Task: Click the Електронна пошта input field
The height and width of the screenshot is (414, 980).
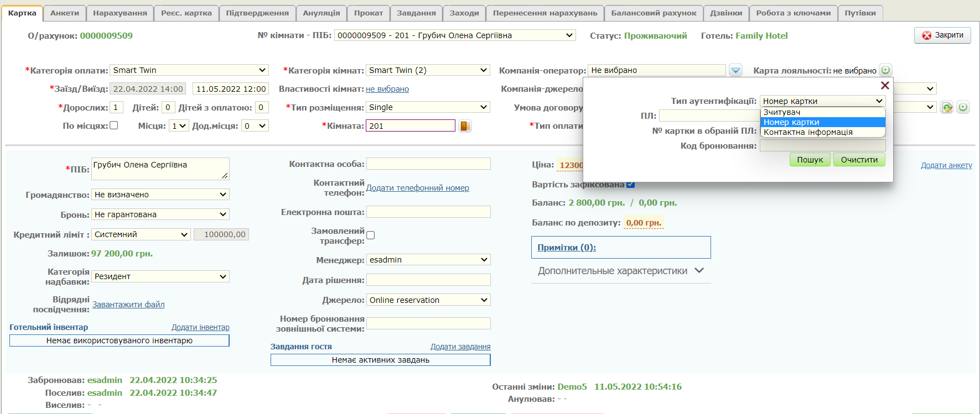Action: coord(428,212)
